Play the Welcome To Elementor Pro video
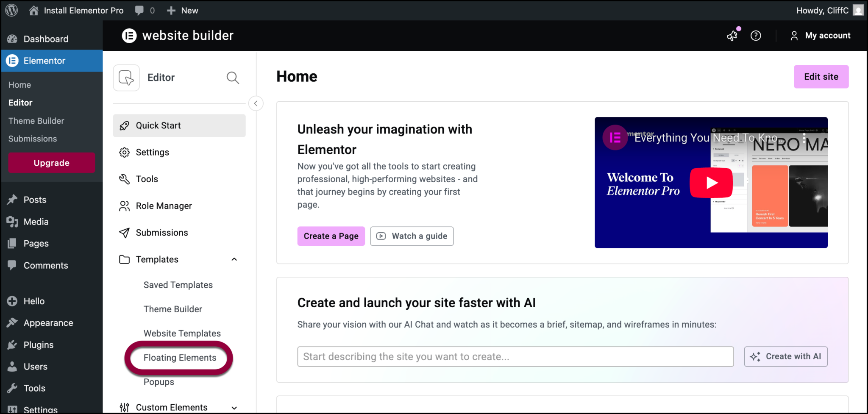 point(711,183)
